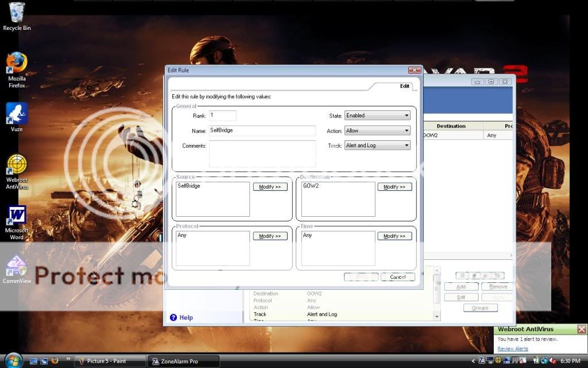The width and height of the screenshot is (588, 368).
Task: Click the Alert and Log value in the details pane
Action: pyautogui.click(x=322, y=315)
